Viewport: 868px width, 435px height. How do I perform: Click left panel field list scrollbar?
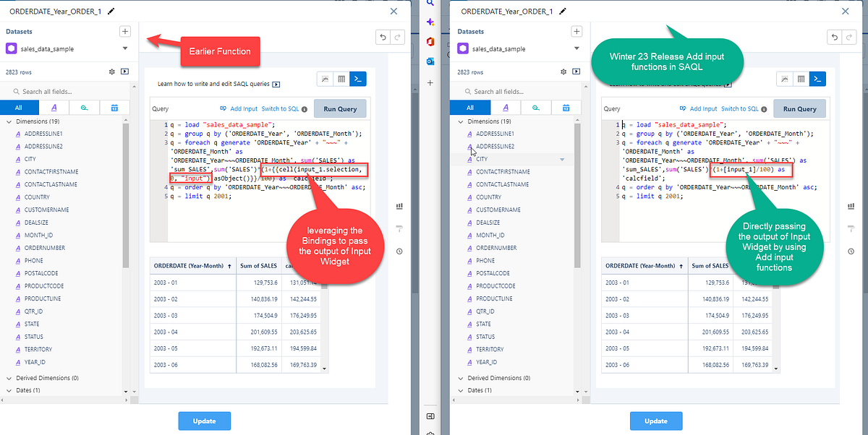pyautogui.click(x=126, y=195)
